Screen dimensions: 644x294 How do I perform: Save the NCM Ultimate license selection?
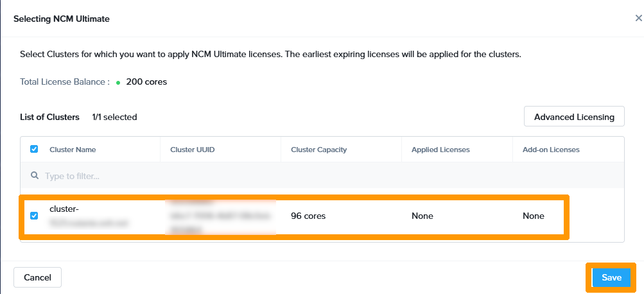click(x=611, y=277)
